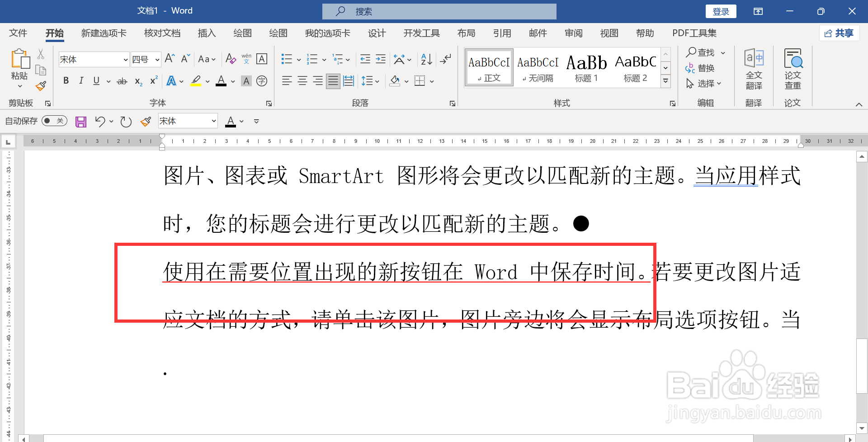This screenshot has width=868, height=442.
Task: Switch to the 审阅 tab
Action: pyautogui.click(x=573, y=33)
